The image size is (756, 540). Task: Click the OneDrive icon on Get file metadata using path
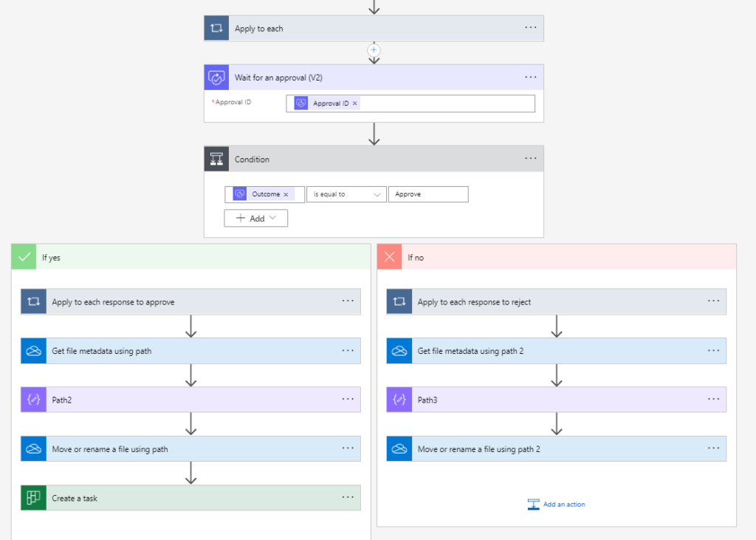tap(33, 351)
